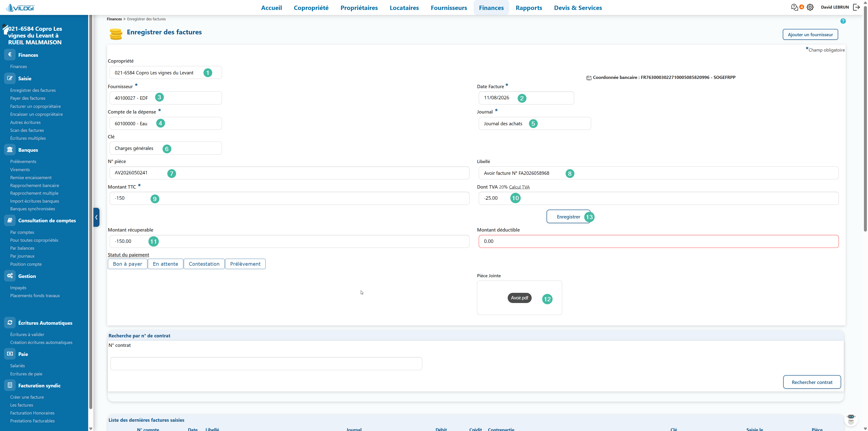Open the chatbot robot assistant icon

click(851, 419)
